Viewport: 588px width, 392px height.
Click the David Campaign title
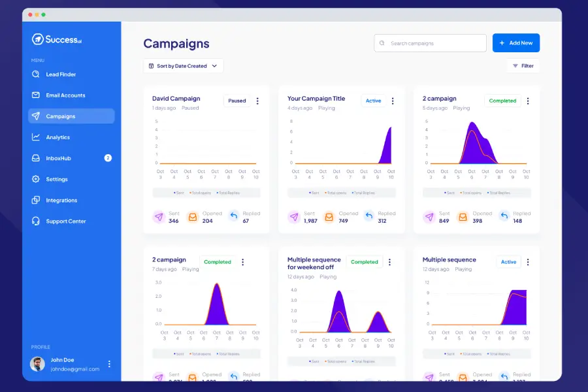176,99
